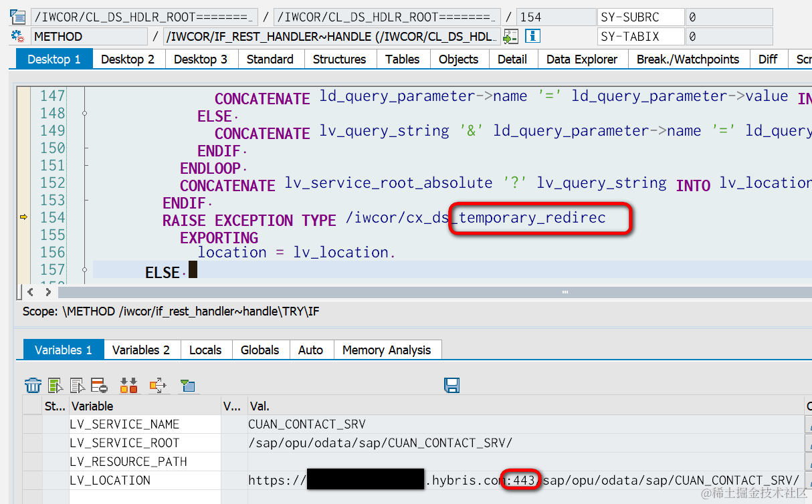Open the Tables tab
Screen dimensions: 812x504
tap(403, 59)
